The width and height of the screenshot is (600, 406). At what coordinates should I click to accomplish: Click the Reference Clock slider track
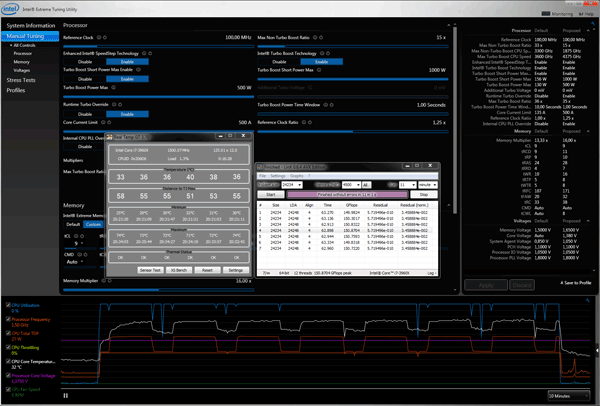[158, 46]
